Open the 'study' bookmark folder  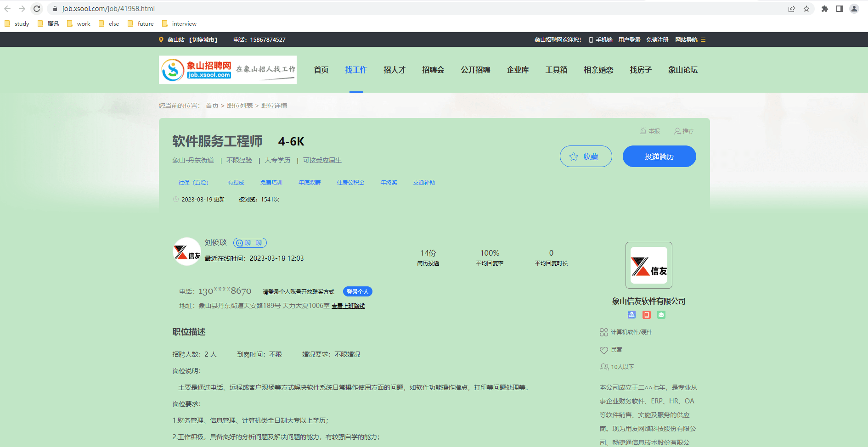point(17,23)
